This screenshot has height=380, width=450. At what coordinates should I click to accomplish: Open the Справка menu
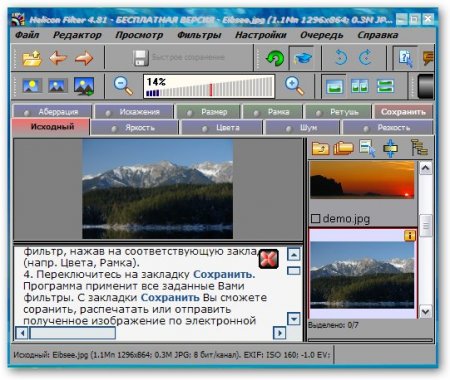[x=378, y=35]
